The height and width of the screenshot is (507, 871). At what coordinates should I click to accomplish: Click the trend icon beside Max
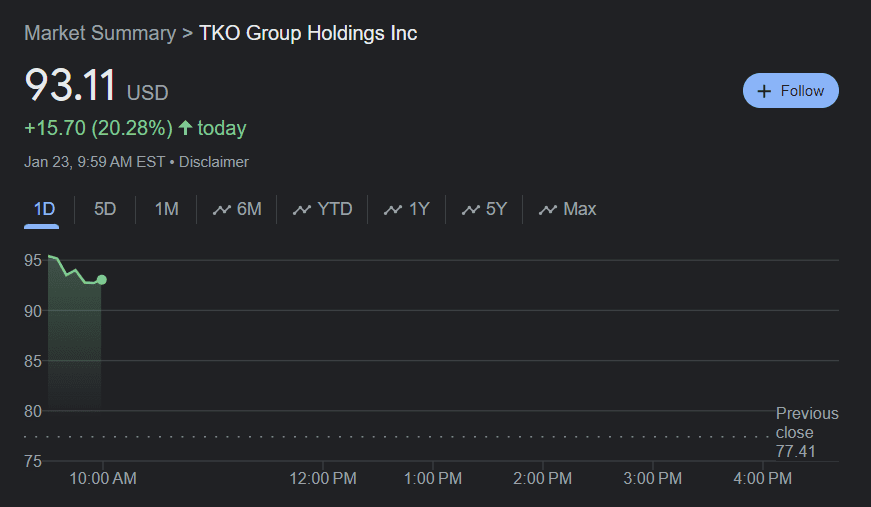548,210
